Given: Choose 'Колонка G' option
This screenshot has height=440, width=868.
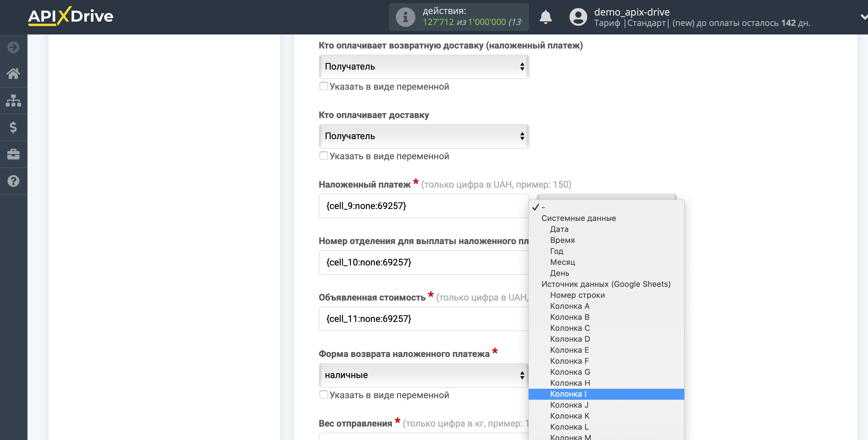Looking at the screenshot, I should click(x=606, y=372).
